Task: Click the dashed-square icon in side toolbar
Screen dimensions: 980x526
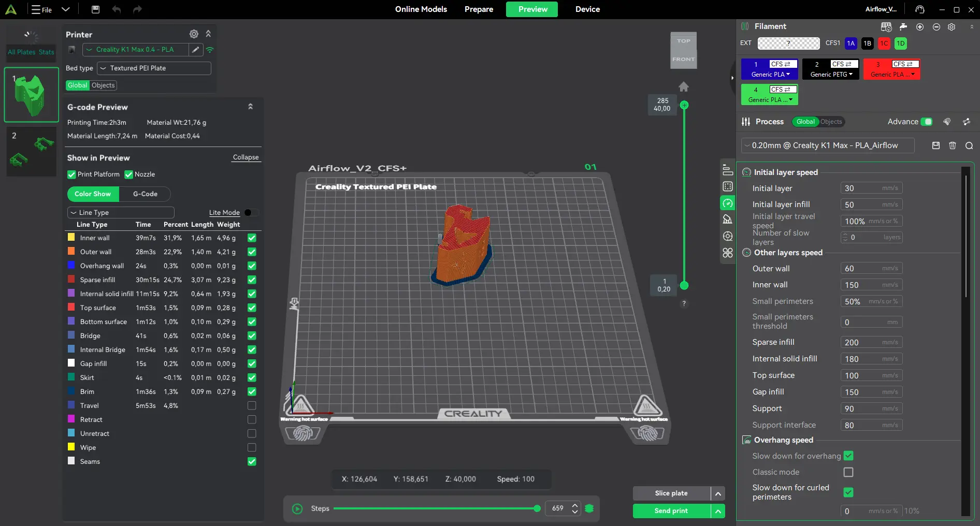Action: coord(728,186)
